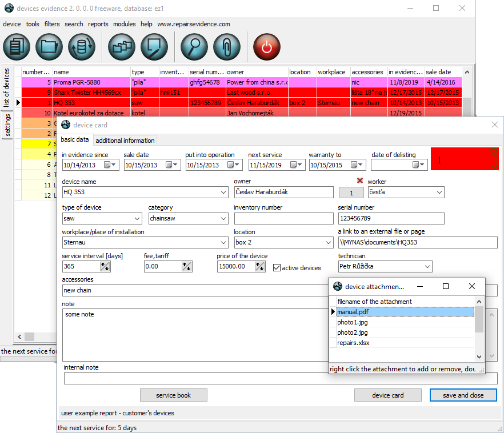The width and height of the screenshot is (504, 433).
Task: Open the modules menu
Action: (x=125, y=24)
